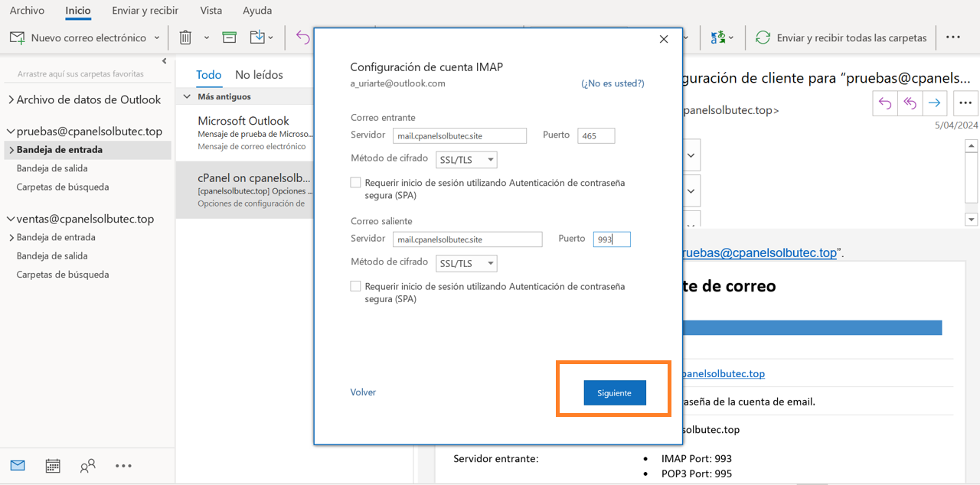The width and height of the screenshot is (980, 485).
Task: Collapse the ventas@cpanelsolbutec.top account tree
Action: [11, 220]
